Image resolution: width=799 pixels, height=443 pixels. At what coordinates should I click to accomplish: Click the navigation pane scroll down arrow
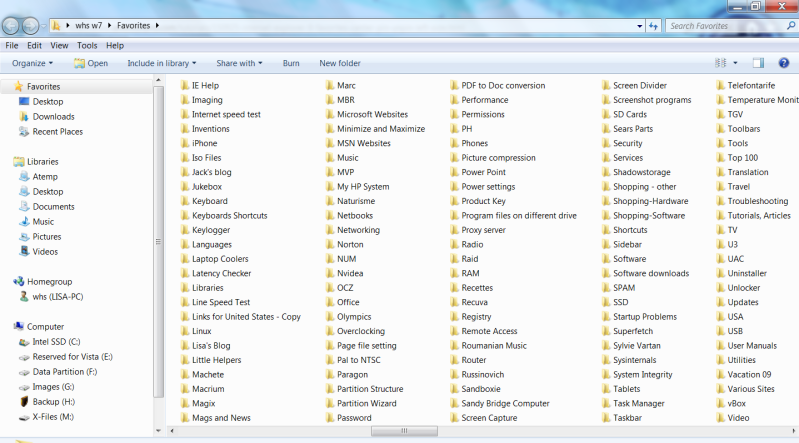158,431
